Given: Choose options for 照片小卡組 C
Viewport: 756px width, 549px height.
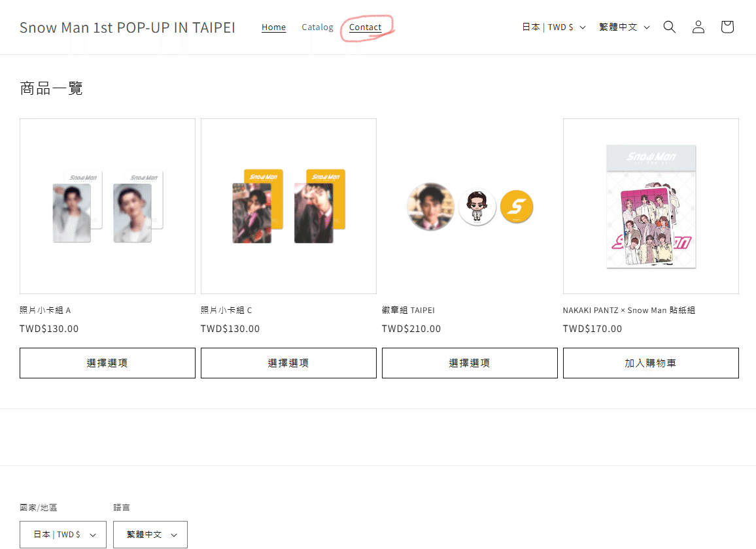Looking at the screenshot, I should [288, 363].
